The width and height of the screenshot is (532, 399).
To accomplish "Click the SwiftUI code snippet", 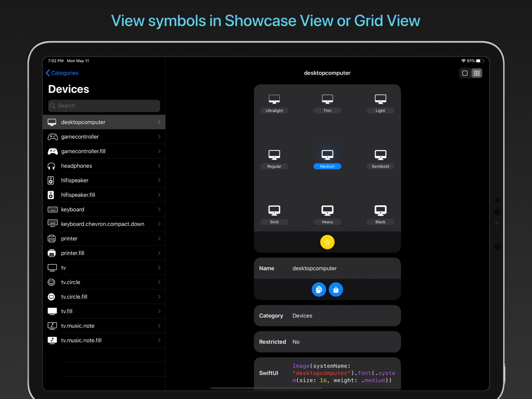I will point(344,373).
